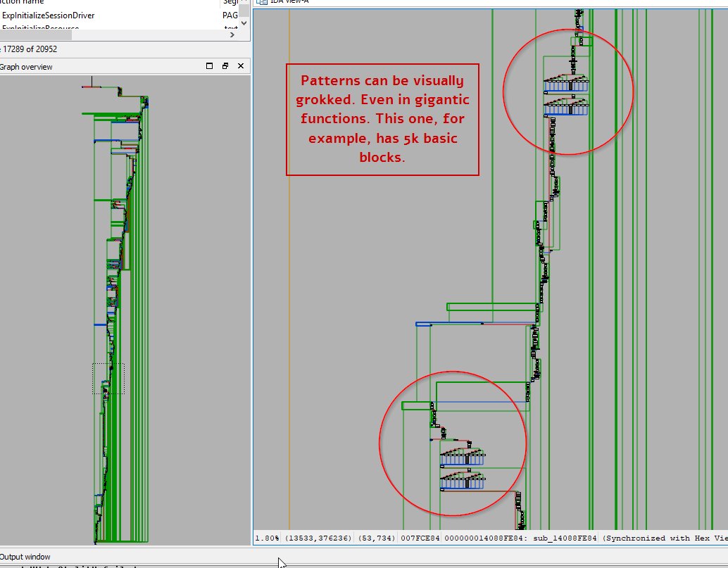Click the PAG segment cell

230,15
